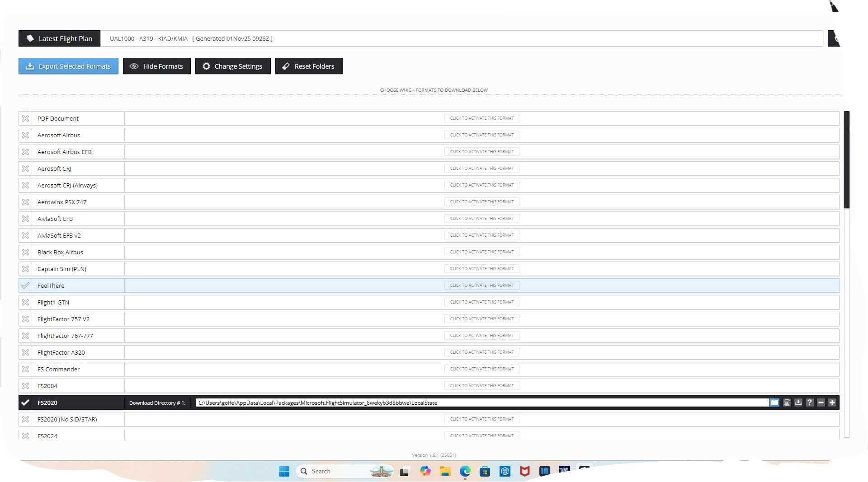Switch to Microsoft Edge on taskbar

[x=465, y=471]
